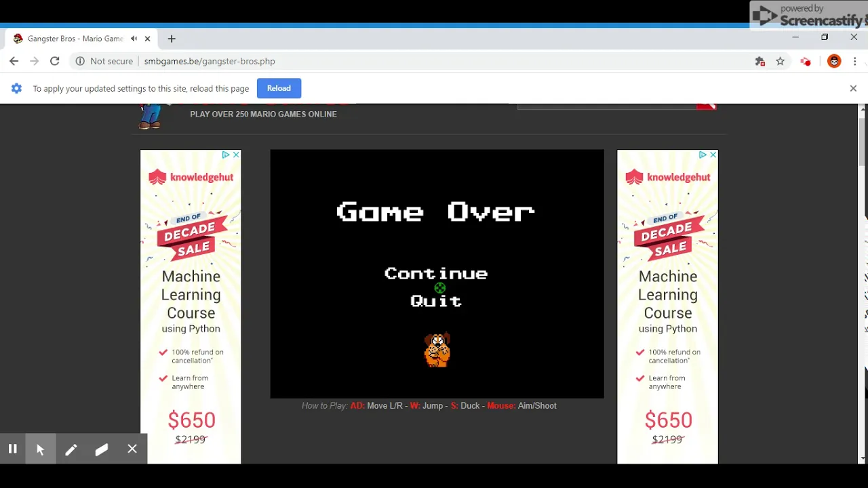The height and width of the screenshot is (488, 868).
Task: Select the Screencastify eraser tool
Action: pyautogui.click(x=102, y=449)
